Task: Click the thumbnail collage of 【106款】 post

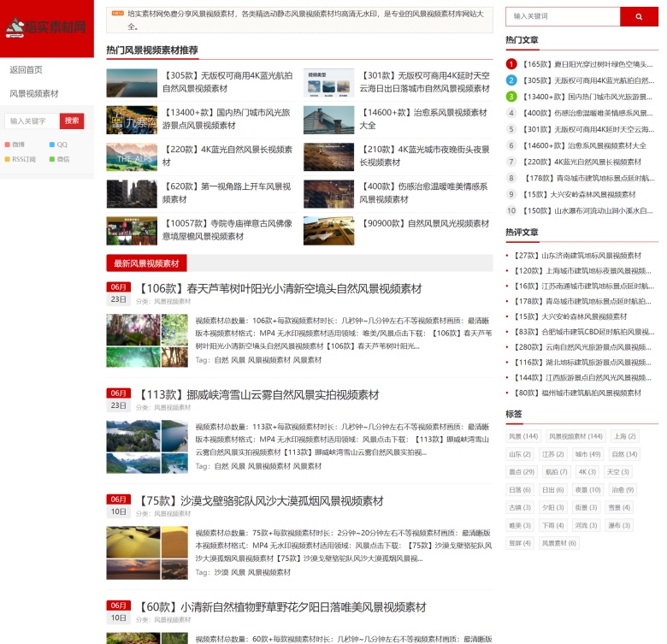Action: tap(147, 340)
